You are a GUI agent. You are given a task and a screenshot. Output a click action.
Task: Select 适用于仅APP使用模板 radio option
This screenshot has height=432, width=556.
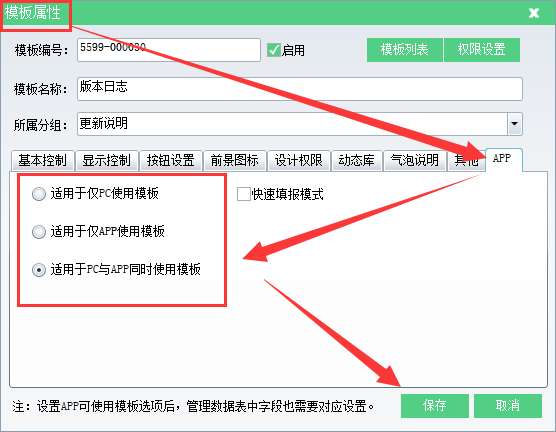[39, 232]
